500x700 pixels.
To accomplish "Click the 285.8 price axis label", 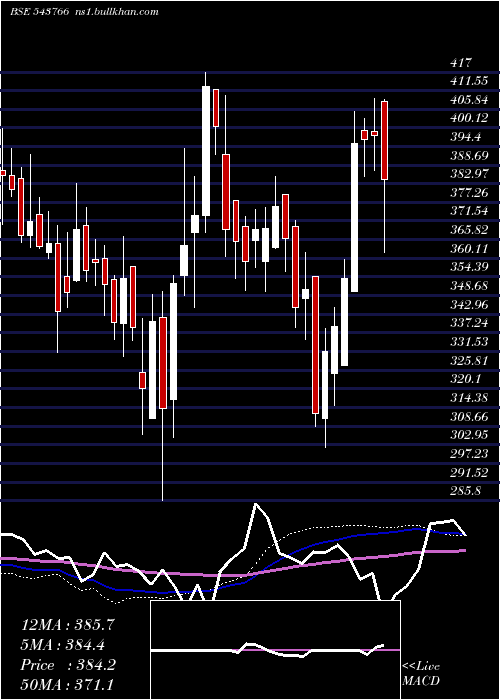I will (x=466, y=491).
